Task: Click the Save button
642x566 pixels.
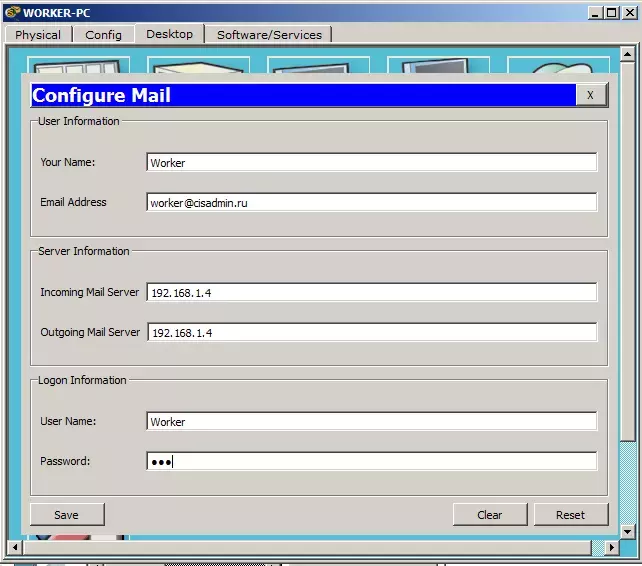Action: tap(67, 514)
